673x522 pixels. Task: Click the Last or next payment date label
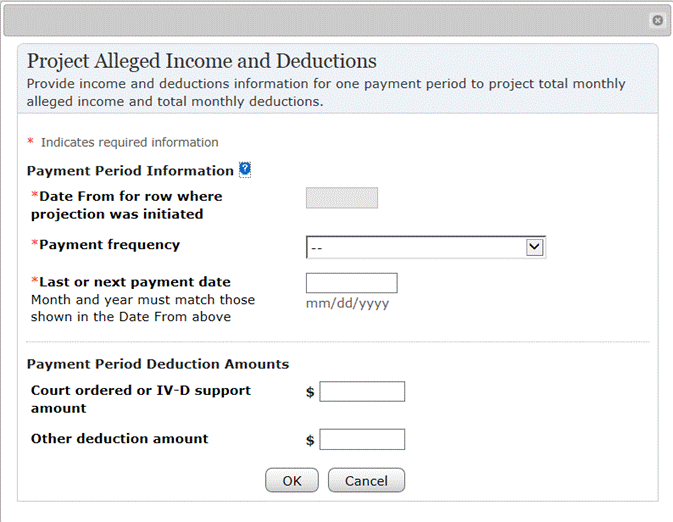[x=134, y=282]
